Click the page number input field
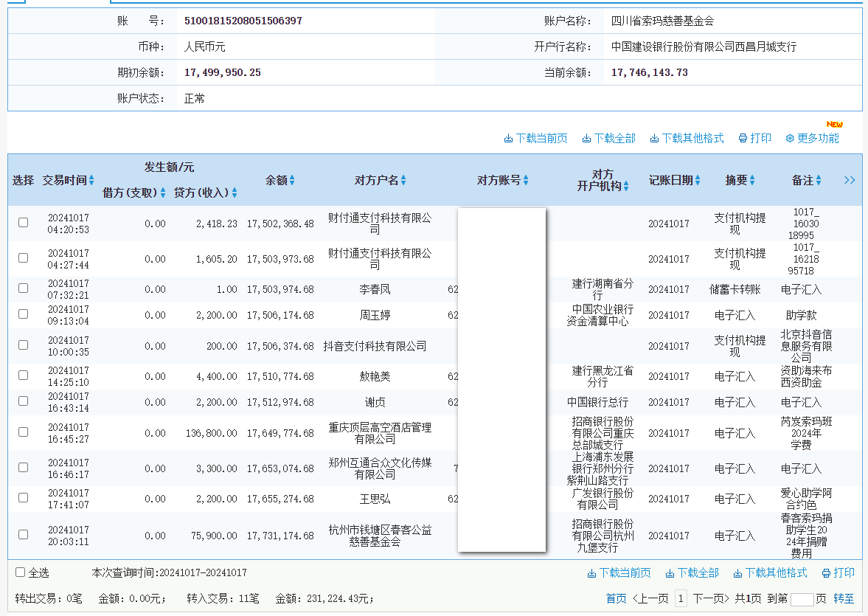 click(x=803, y=598)
